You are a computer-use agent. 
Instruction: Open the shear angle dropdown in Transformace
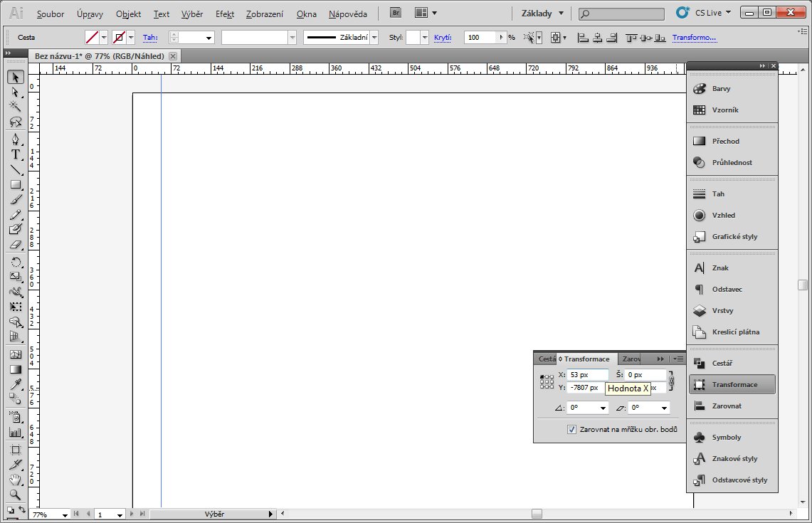click(x=664, y=408)
